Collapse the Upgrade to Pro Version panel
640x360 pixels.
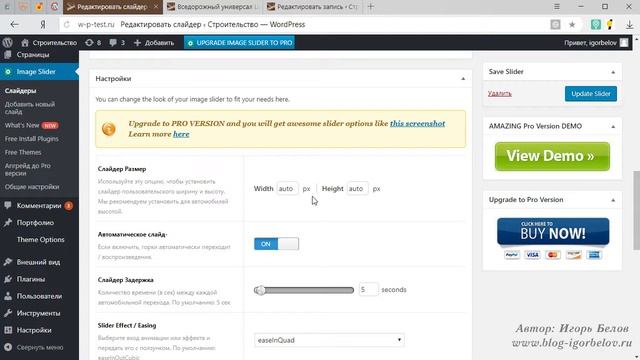tap(613, 200)
